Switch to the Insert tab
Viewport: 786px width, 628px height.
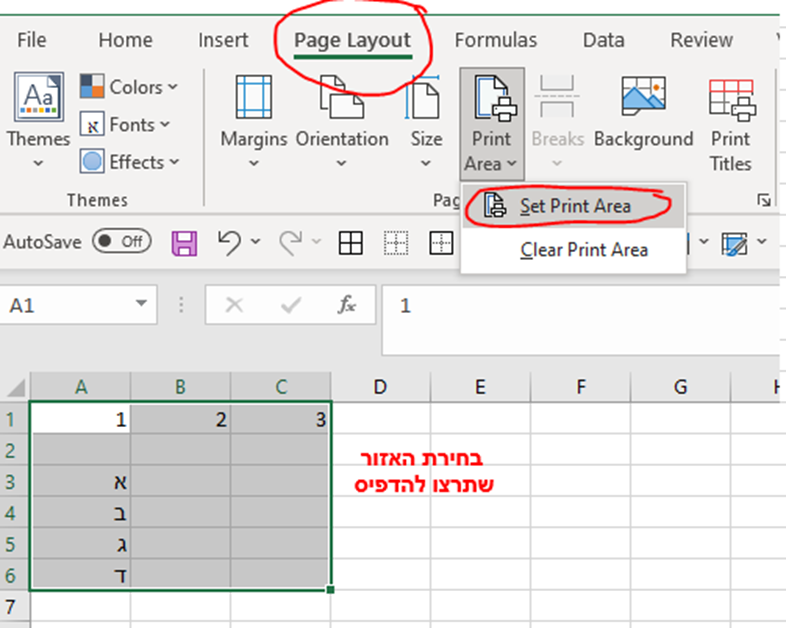coord(223,40)
